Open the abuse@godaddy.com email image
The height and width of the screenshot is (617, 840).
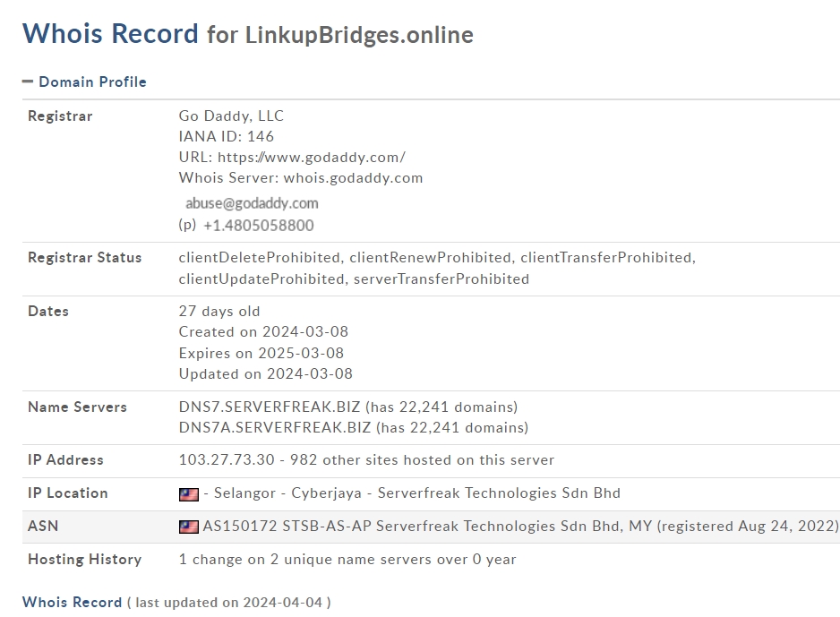coord(252,203)
